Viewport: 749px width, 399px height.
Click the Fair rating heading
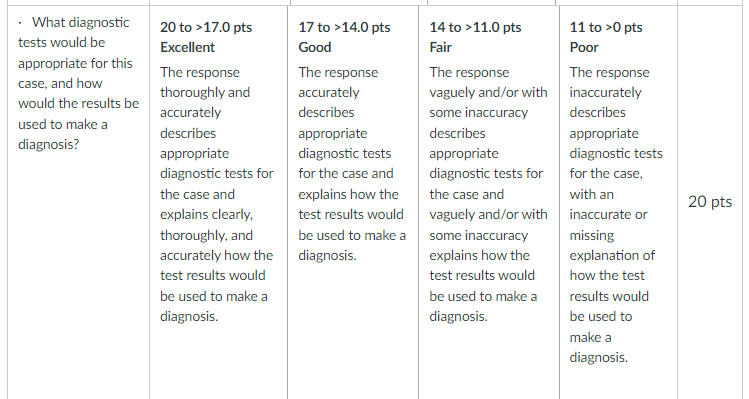[x=440, y=47]
